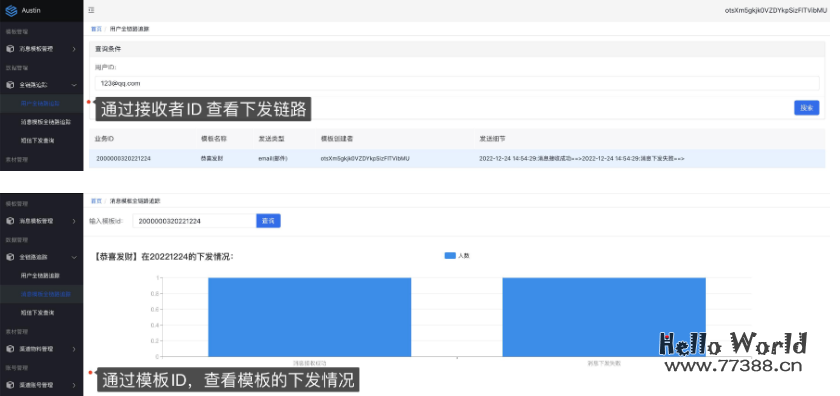This screenshot has width=840, height=396.
Task: Open the inactive white 消息模板全链路追踪 menu item
Action: (x=46, y=122)
